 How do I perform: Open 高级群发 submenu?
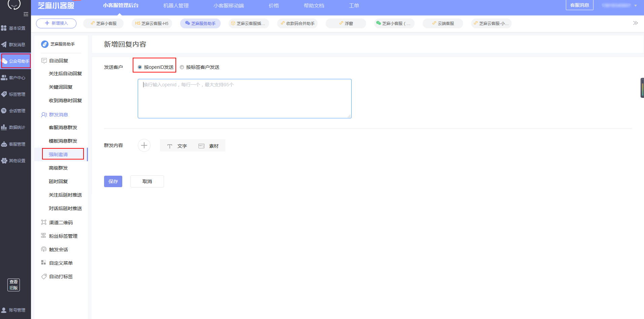(x=58, y=168)
